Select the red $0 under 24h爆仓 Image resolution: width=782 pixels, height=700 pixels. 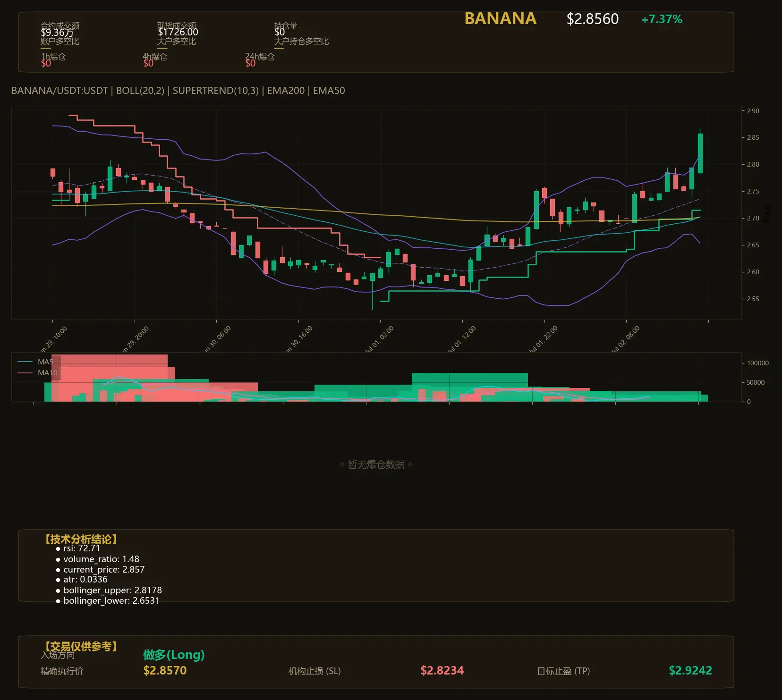tap(250, 63)
